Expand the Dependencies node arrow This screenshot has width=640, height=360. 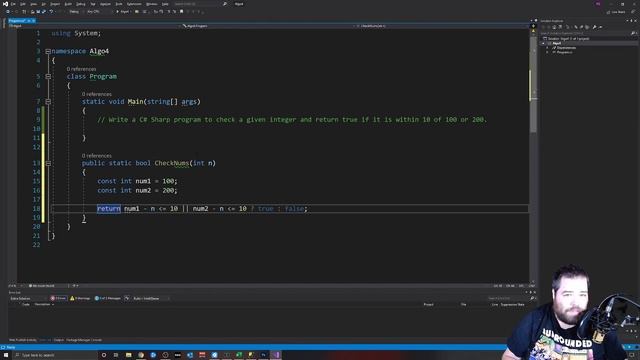tap(547, 48)
